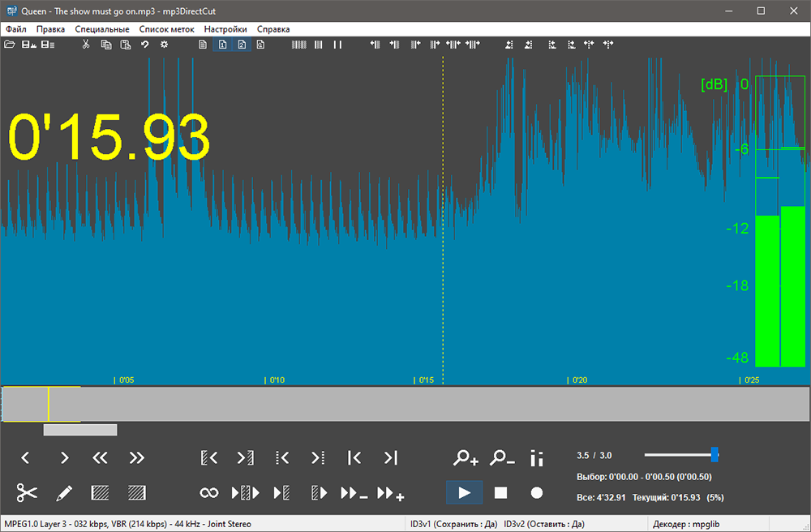The image size is (811, 532).
Task: Click the large scissors Cut button
Action: click(x=27, y=492)
